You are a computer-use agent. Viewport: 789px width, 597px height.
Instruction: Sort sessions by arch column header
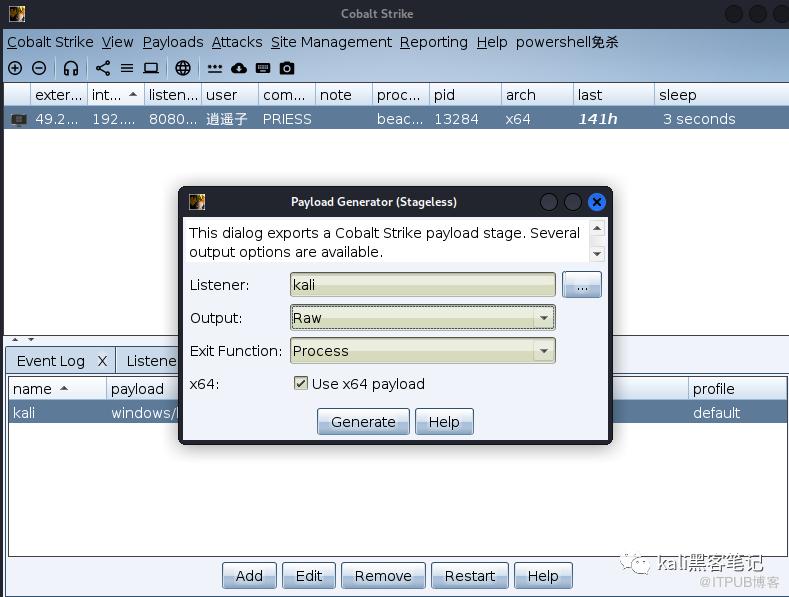[x=537, y=95]
